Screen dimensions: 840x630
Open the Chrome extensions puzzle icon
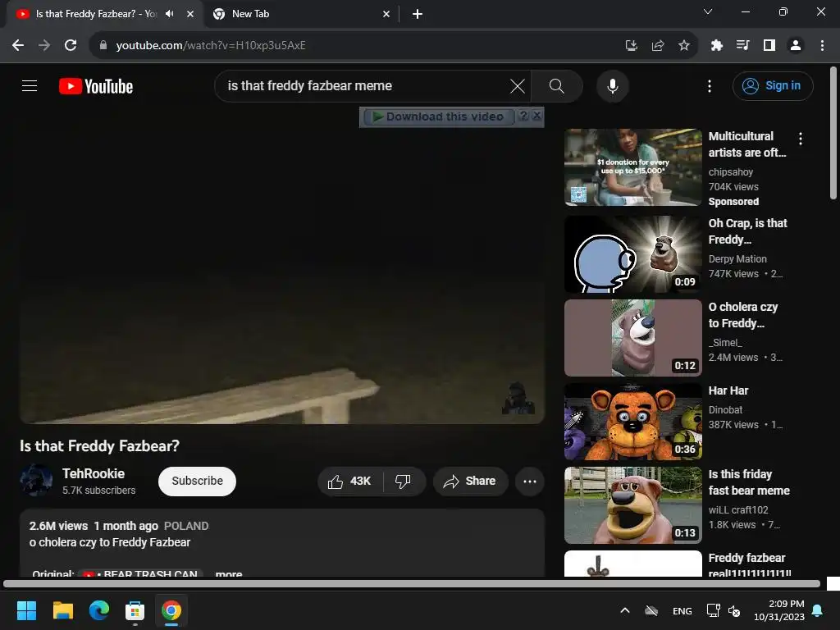point(716,46)
